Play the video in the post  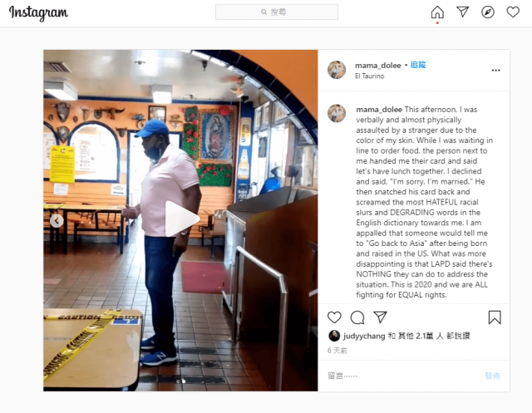[x=181, y=219]
